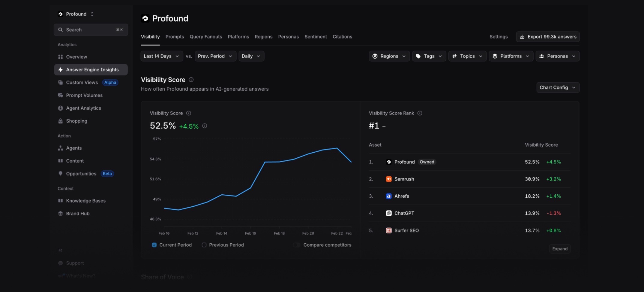
Task: Click the Search input field
Action: 91,30
